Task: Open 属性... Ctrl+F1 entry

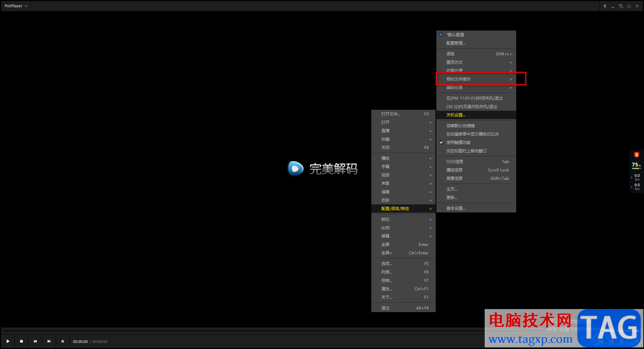Action: click(404, 289)
